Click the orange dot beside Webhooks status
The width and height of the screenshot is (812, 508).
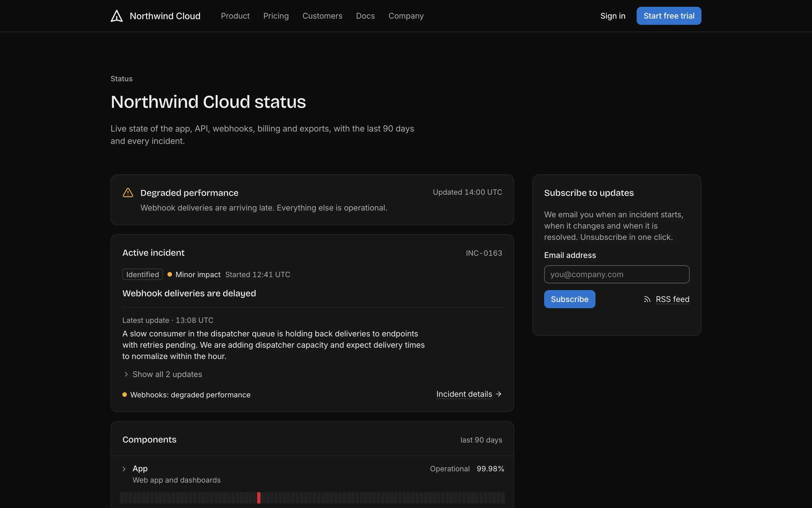(x=125, y=395)
